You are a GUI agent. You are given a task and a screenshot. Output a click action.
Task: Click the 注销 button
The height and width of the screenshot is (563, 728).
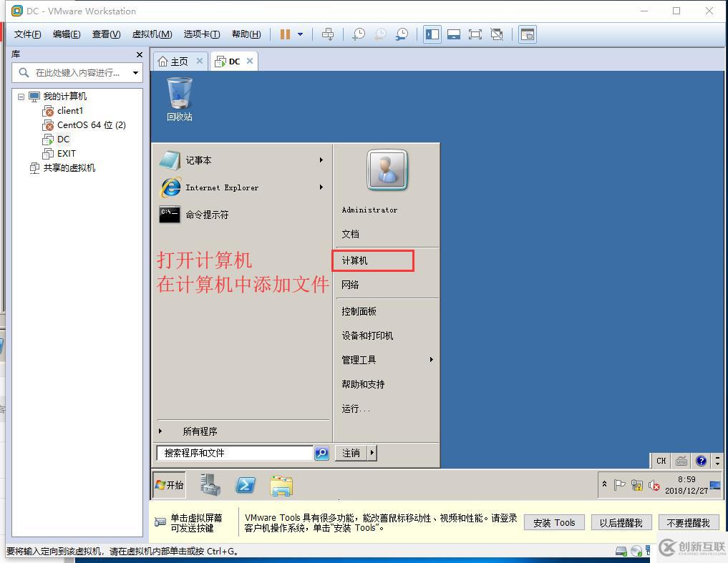click(351, 453)
